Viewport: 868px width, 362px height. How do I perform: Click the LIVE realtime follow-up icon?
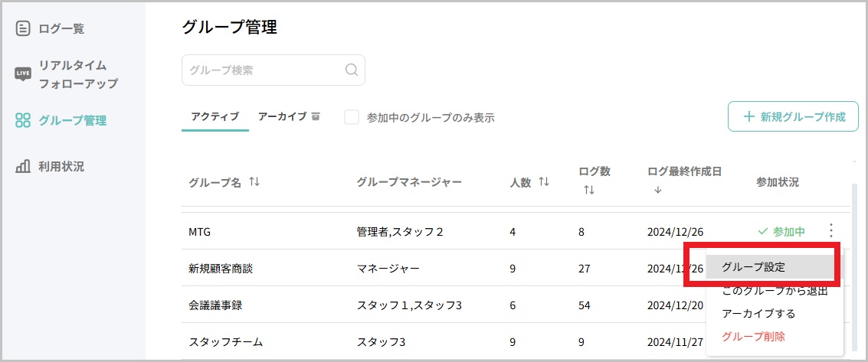pyautogui.click(x=23, y=73)
